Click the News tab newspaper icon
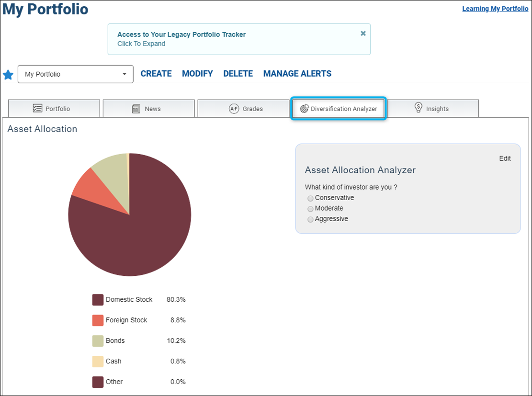Viewport: 532px width, 396px height. [136, 109]
